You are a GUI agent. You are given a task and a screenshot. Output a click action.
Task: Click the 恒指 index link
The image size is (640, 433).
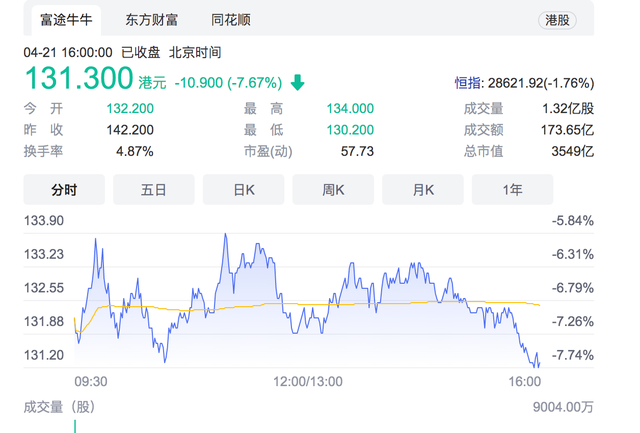[x=468, y=83]
